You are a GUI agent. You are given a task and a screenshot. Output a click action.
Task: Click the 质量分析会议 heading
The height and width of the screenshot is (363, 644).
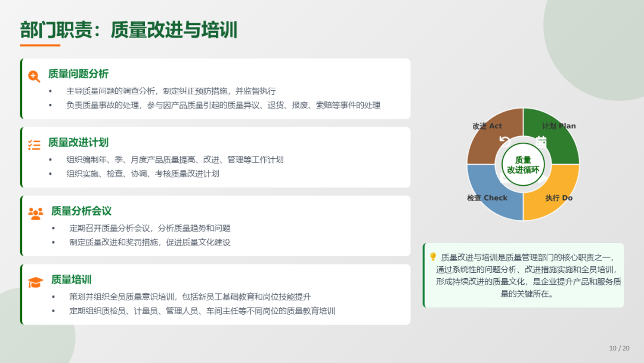pos(81,211)
